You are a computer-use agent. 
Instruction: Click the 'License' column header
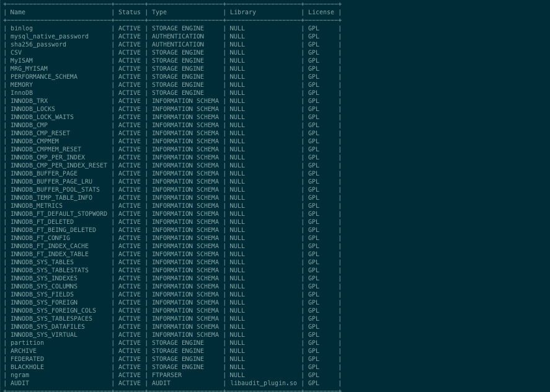tap(321, 12)
